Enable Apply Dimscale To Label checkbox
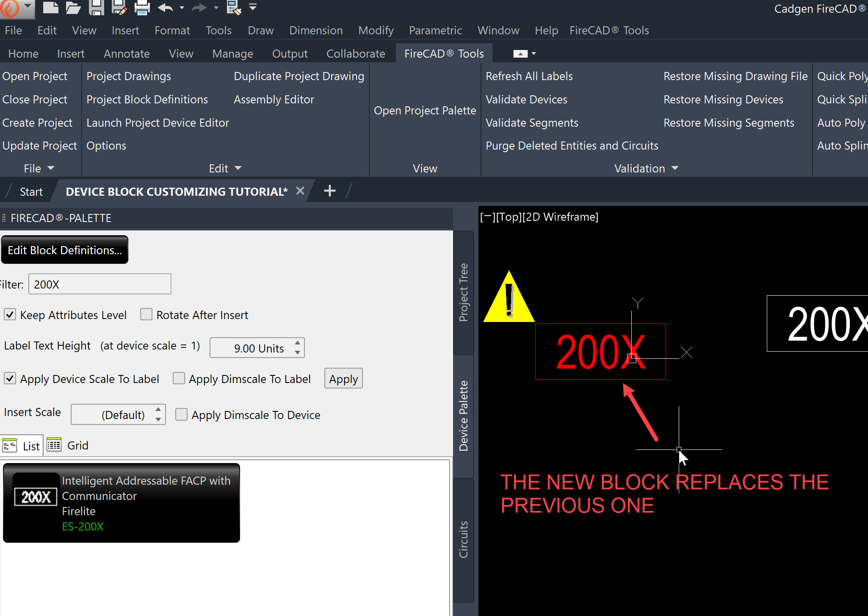Viewport: 868px width, 616px height. [x=179, y=378]
